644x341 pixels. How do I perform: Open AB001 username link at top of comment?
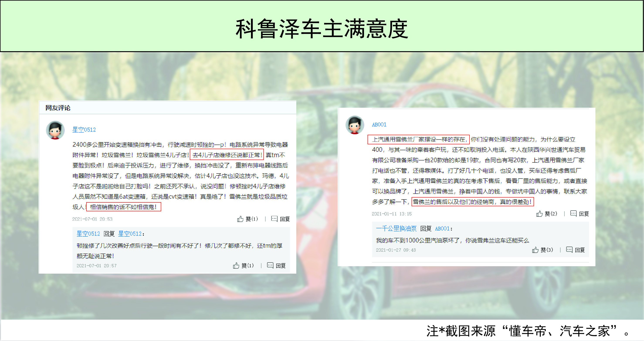(x=379, y=124)
